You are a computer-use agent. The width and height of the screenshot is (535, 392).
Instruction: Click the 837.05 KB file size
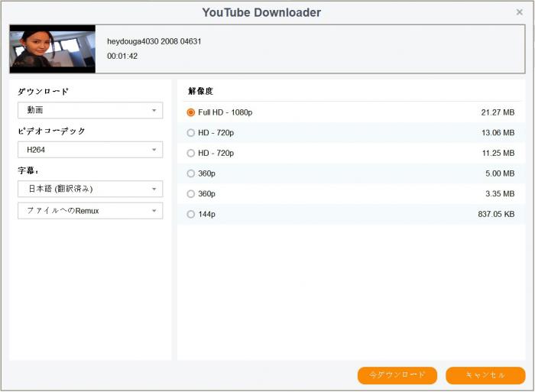point(496,214)
